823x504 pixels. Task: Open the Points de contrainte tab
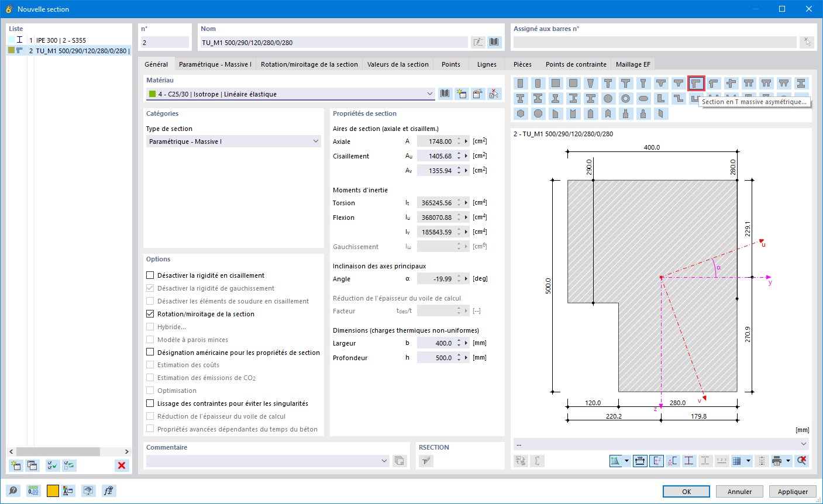click(x=576, y=64)
